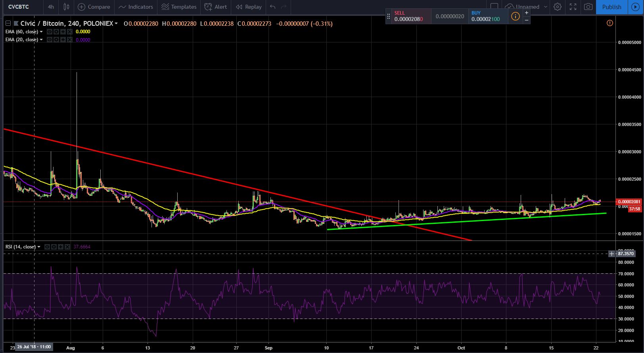Toggle visibility of RSI (14, close)

pos(47,247)
